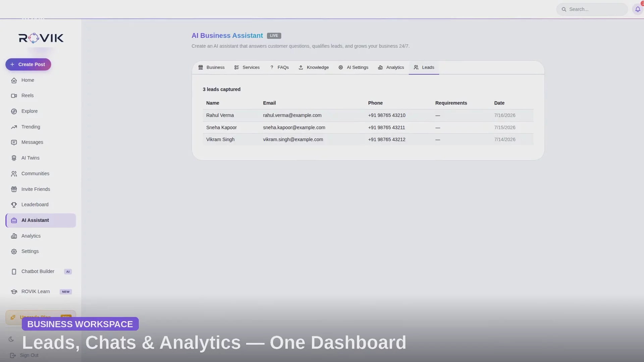Open the AI Twins page
Viewport: 644px width, 362px height.
coord(41,158)
